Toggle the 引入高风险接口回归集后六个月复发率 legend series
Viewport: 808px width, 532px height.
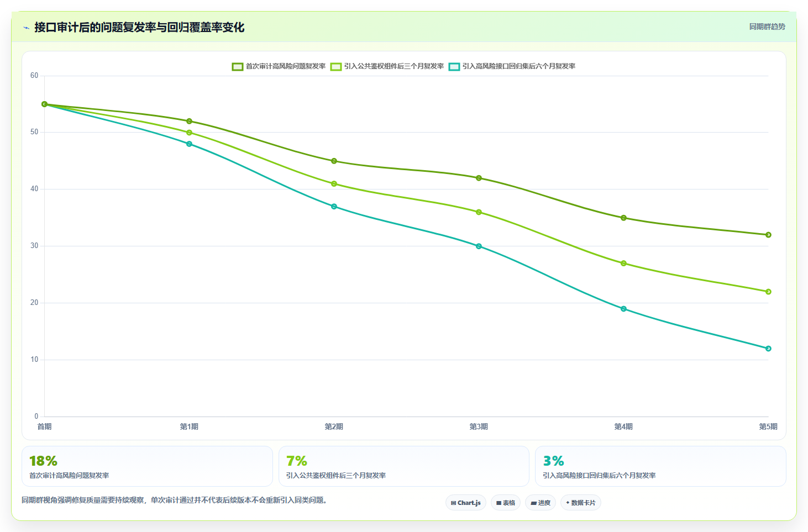(512, 66)
